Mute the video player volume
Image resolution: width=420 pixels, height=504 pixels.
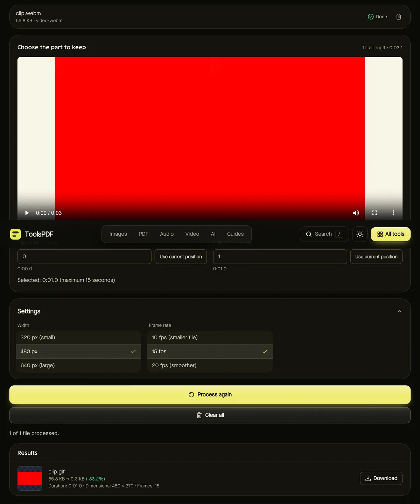point(356,213)
